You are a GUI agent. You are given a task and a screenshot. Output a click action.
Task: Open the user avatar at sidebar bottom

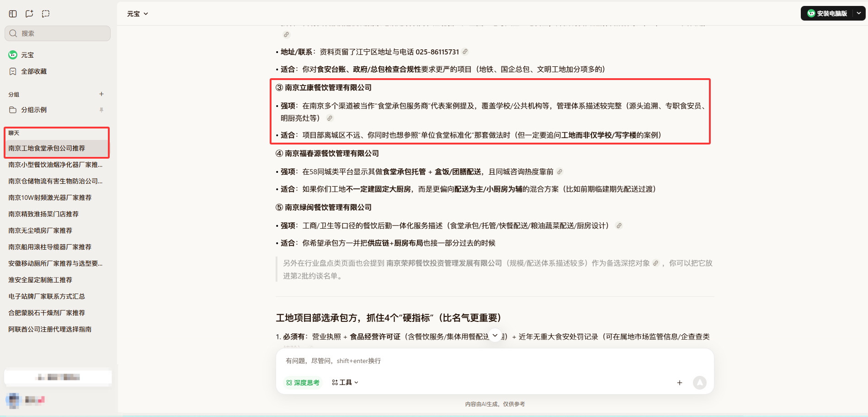[14, 400]
